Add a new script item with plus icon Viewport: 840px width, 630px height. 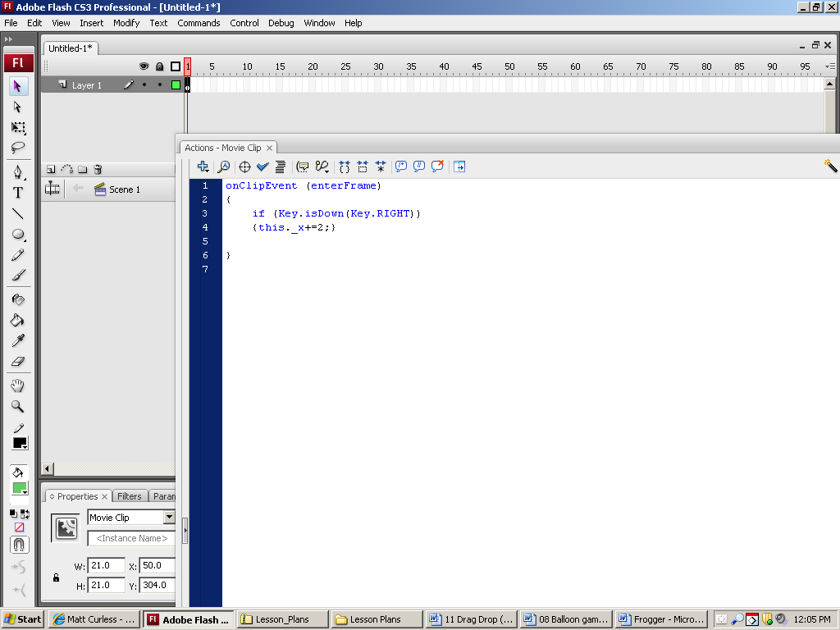[x=203, y=167]
